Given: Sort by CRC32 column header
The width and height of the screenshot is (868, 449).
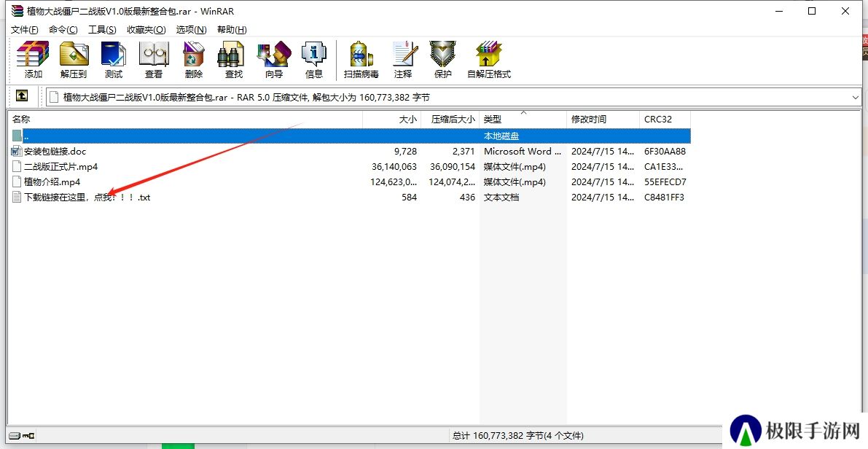Looking at the screenshot, I should (665, 119).
